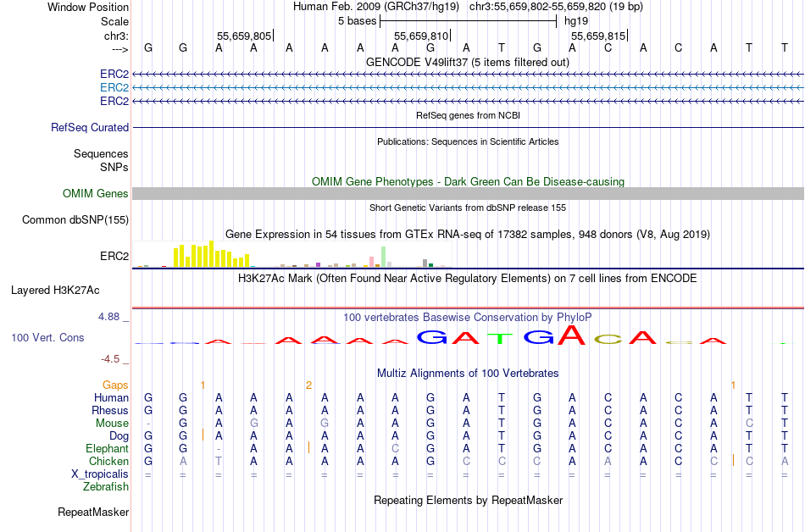Image resolution: width=805 pixels, height=532 pixels.
Task: Click the 55,659,805 coordinate marker
Action: pyautogui.click(x=244, y=36)
